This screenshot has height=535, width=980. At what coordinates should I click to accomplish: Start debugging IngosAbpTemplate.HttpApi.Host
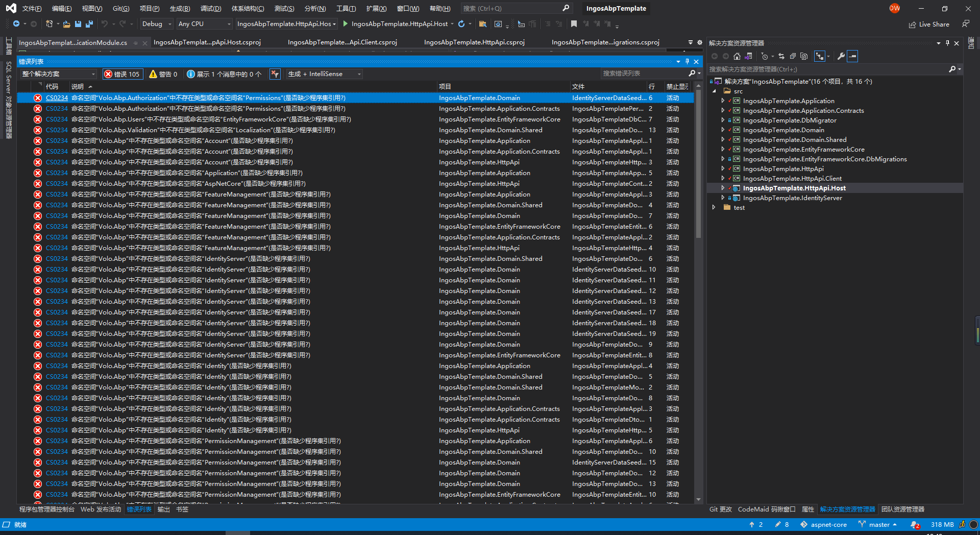[395, 24]
